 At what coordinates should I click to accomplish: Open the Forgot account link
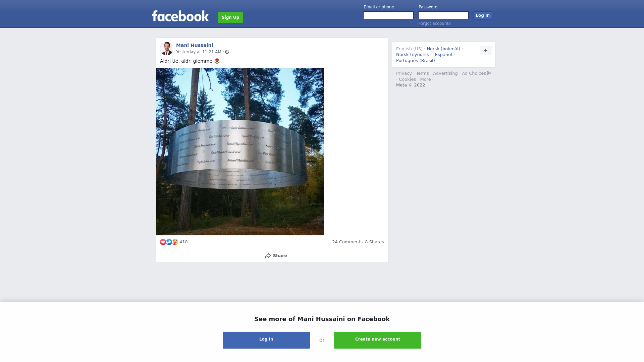434,23
